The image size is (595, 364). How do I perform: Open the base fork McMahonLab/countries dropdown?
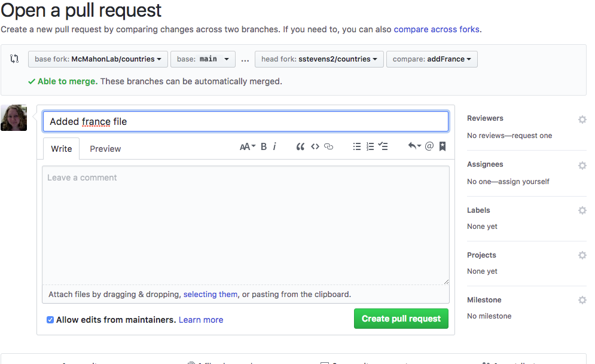click(98, 59)
